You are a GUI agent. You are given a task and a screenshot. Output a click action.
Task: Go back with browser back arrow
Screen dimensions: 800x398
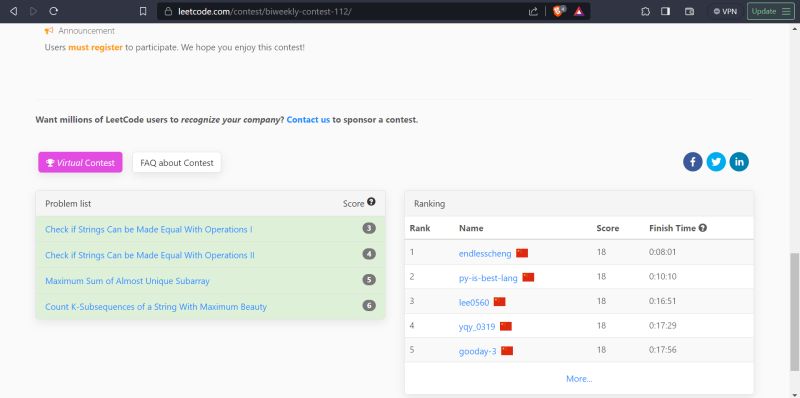[x=14, y=11]
